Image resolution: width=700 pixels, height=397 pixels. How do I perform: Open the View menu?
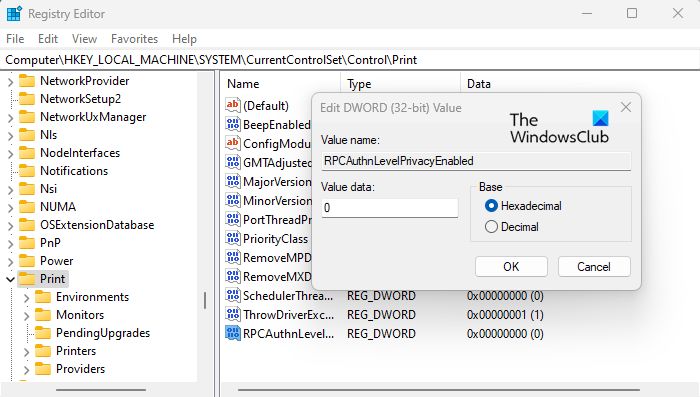pos(84,39)
